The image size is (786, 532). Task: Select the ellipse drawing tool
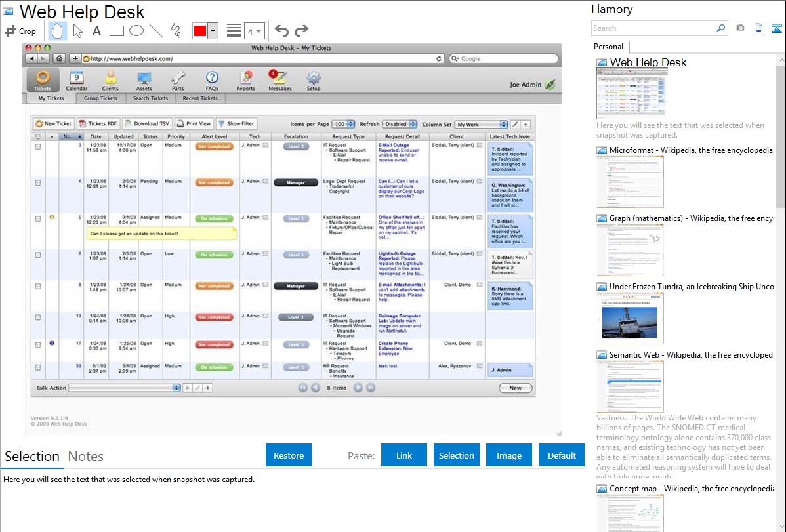[x=136, y=31]
